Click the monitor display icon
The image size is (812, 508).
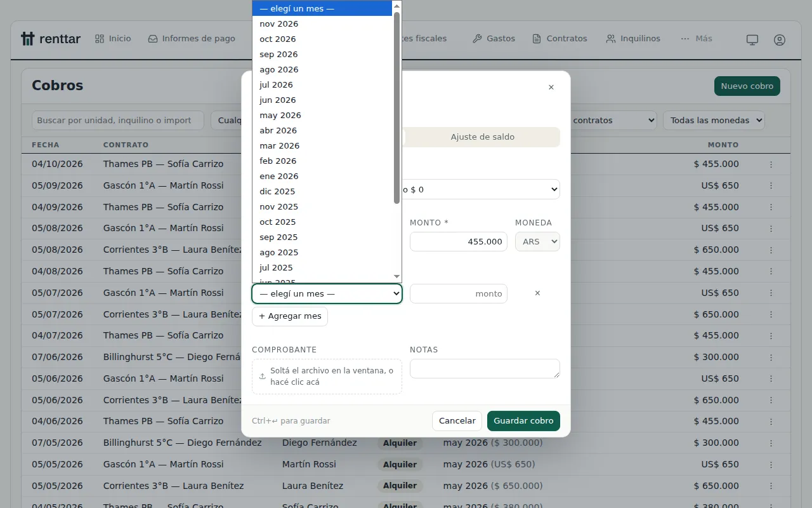752,39
